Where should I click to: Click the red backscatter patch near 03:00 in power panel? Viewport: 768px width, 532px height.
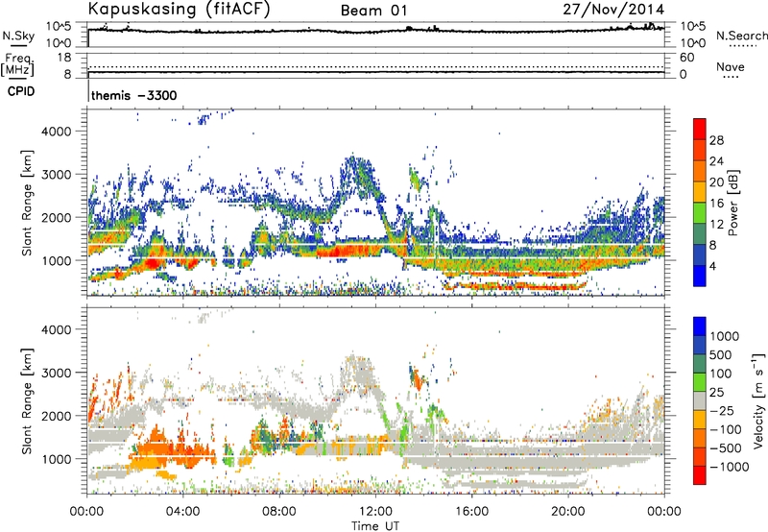coord(153,263)
